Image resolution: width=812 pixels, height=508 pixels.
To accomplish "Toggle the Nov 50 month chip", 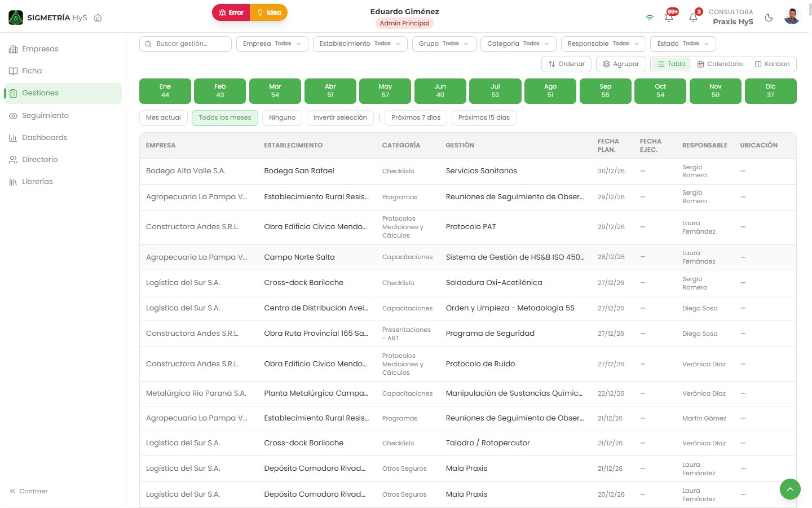I will click(716, 91).
